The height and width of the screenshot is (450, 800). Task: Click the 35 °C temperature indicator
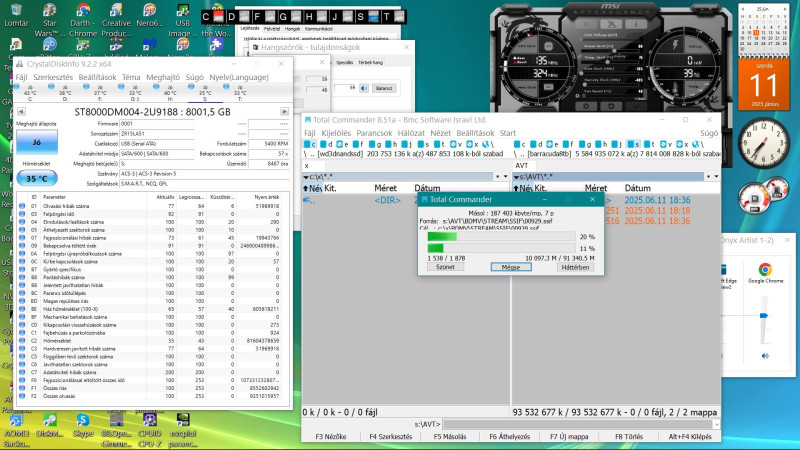click(x=37, y=179)
